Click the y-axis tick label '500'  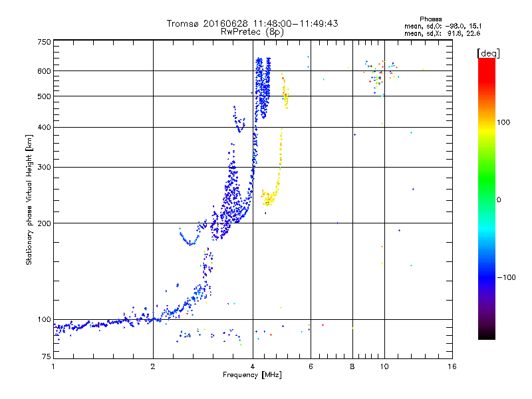44,96
